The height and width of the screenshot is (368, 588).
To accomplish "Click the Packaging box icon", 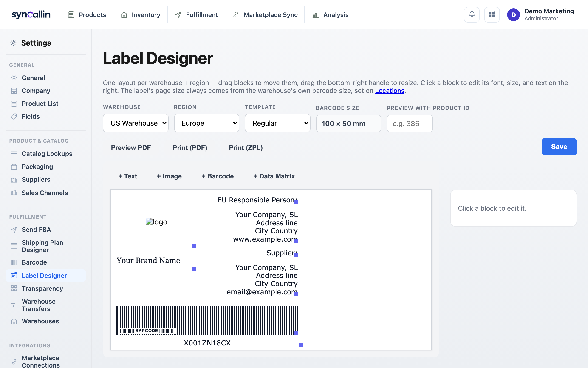I will click(14, 167).
